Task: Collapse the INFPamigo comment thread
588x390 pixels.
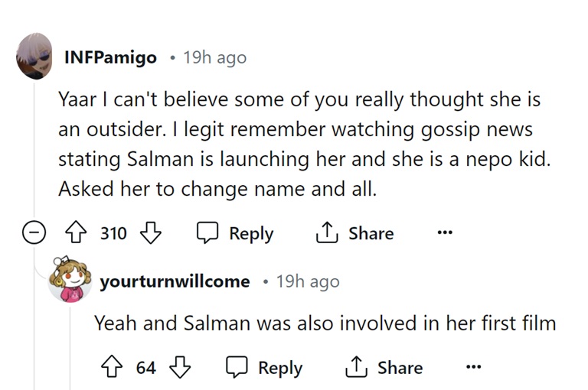Action: 33,234
